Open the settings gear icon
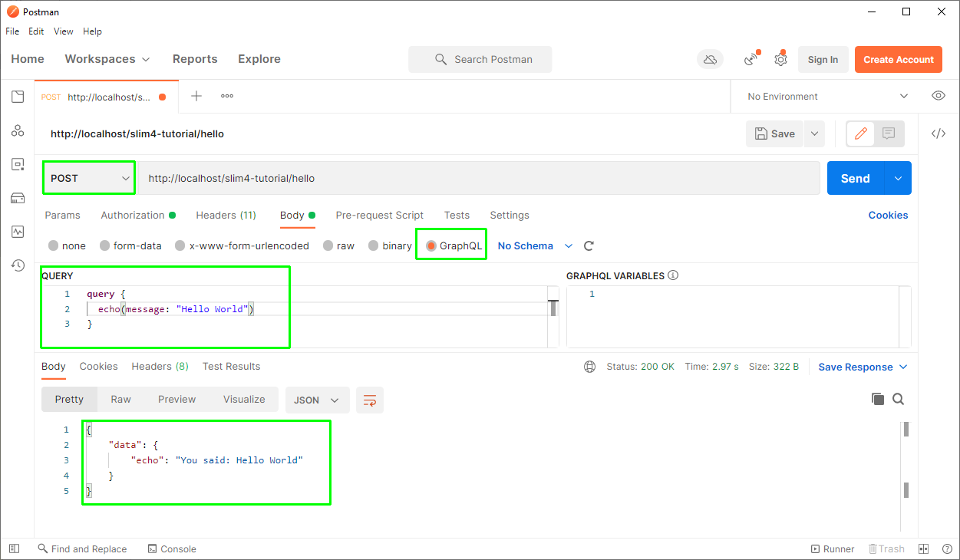The width and height of the screenshot is (960, 560). 780,60
